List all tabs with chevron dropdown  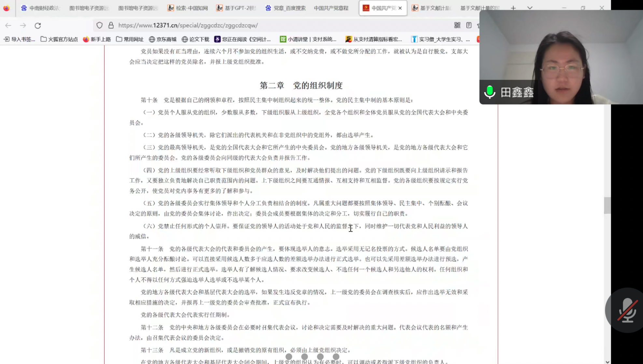tap(530, 8)
